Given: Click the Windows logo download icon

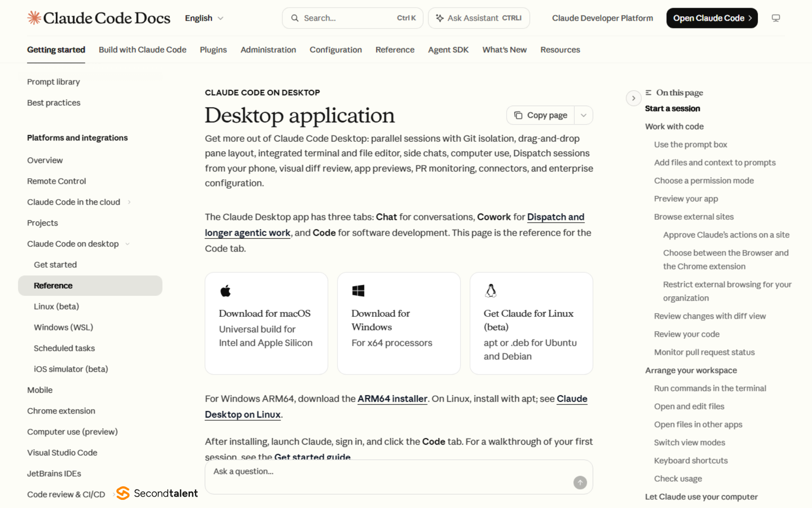Looking at the screenshot, I should (x=358, y=291).
